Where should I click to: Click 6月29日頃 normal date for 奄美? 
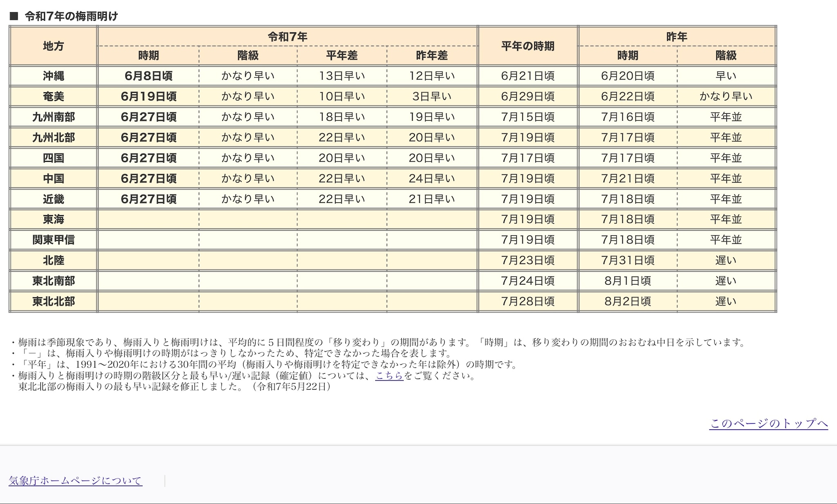528,96
